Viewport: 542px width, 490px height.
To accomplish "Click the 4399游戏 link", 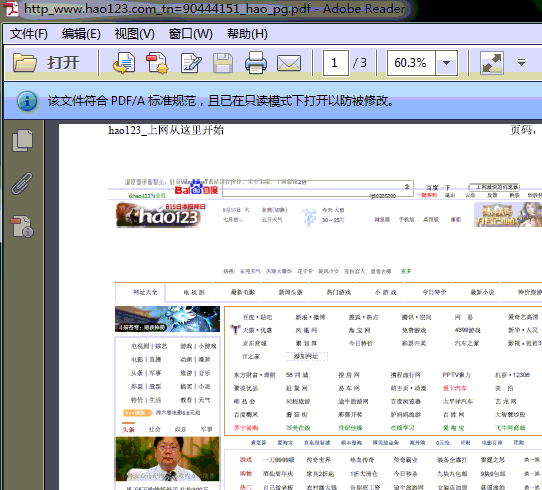I will pyautogui.click(x=468, y=330).
